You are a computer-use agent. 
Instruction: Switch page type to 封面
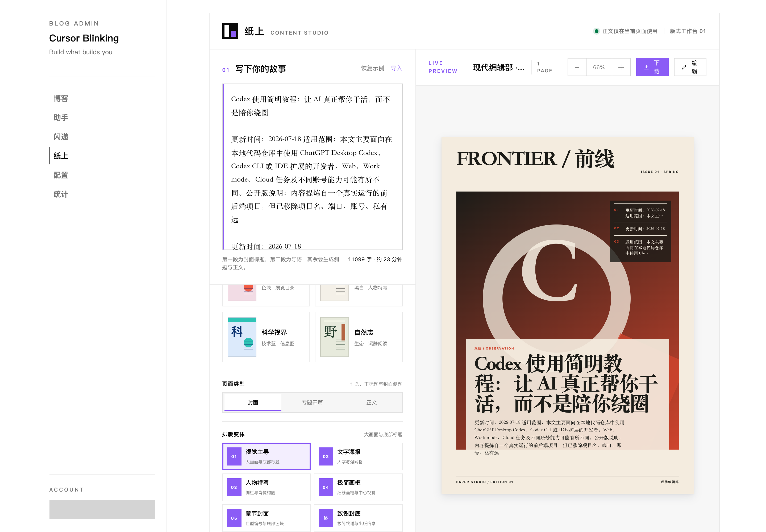253,402
